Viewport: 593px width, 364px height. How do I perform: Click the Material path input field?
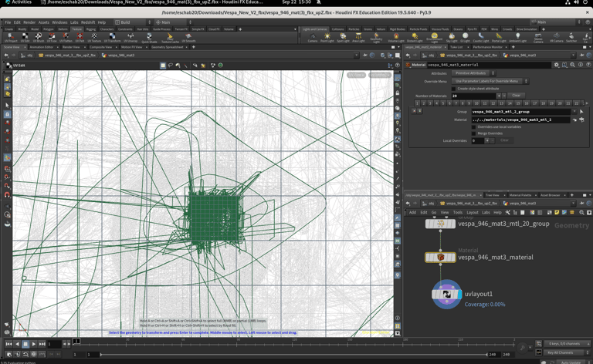pyautogui.click(x=522, y=120)
